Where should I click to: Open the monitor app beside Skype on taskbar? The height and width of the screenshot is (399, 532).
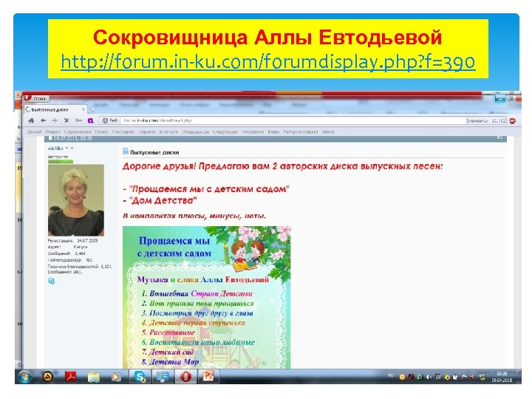162,377
